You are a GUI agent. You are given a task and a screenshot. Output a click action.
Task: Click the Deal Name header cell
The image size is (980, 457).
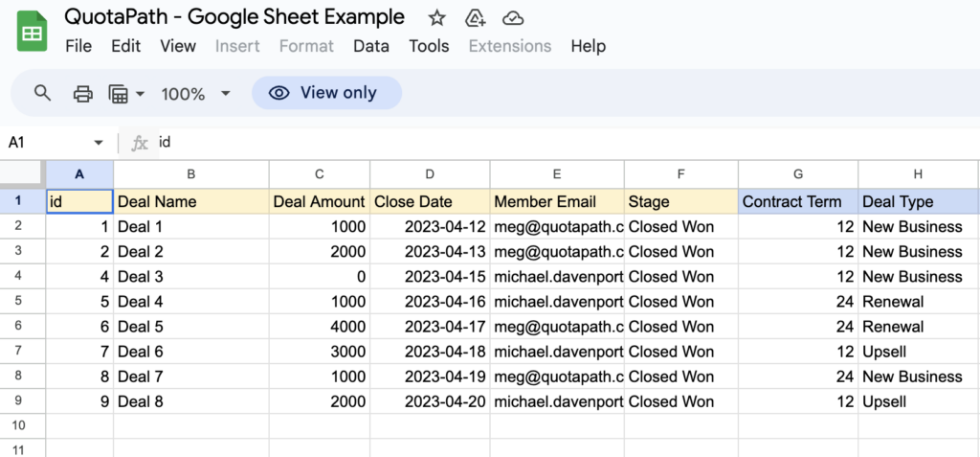point(191,201)
